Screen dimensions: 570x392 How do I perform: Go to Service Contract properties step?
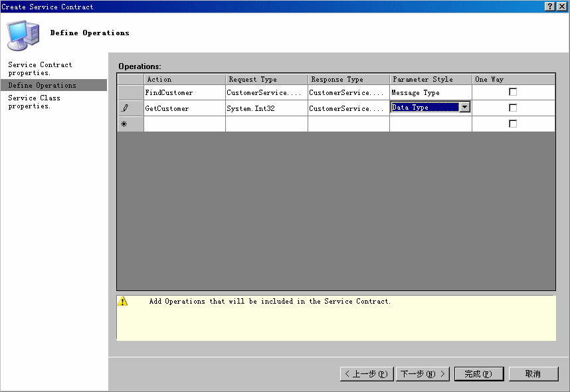coord(40,68)
